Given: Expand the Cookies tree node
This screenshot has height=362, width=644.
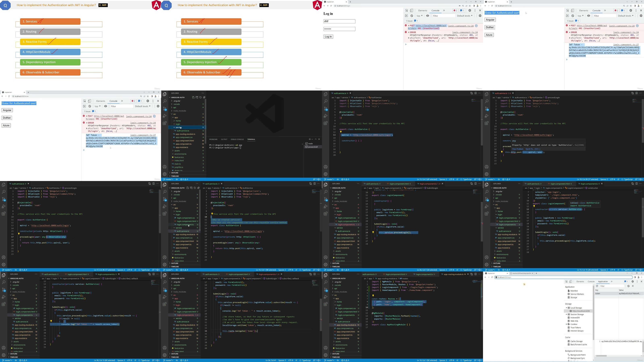Looking at the screenshot, I should [567, 324].
